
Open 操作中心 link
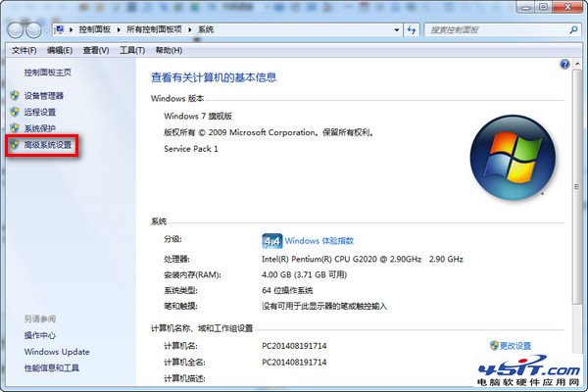[40, 335]
